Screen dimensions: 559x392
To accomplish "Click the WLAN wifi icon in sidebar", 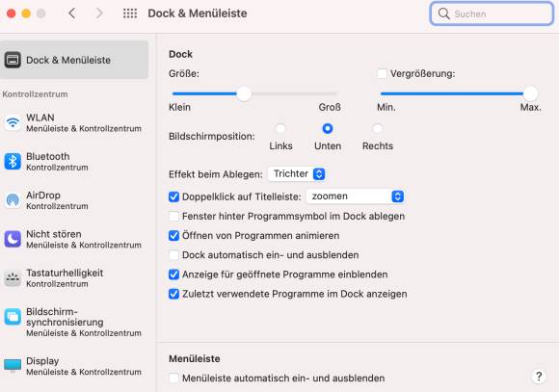I will (x=13, y=123).
